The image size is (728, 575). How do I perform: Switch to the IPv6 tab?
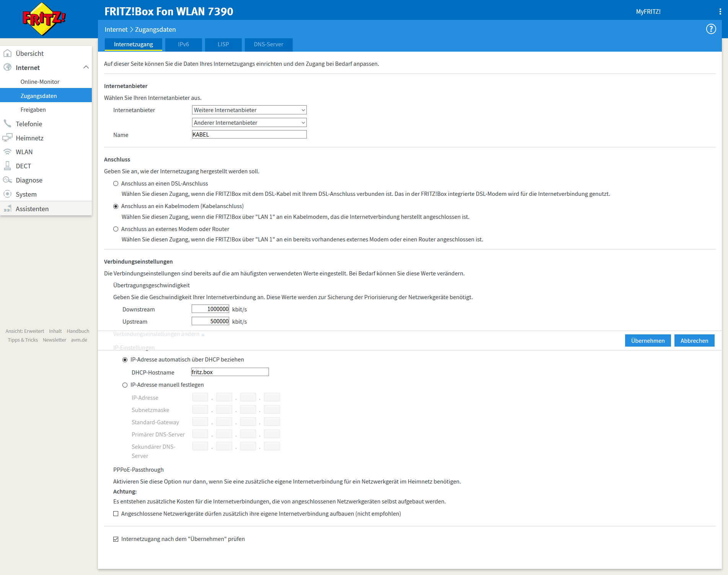tap(183, 44)
